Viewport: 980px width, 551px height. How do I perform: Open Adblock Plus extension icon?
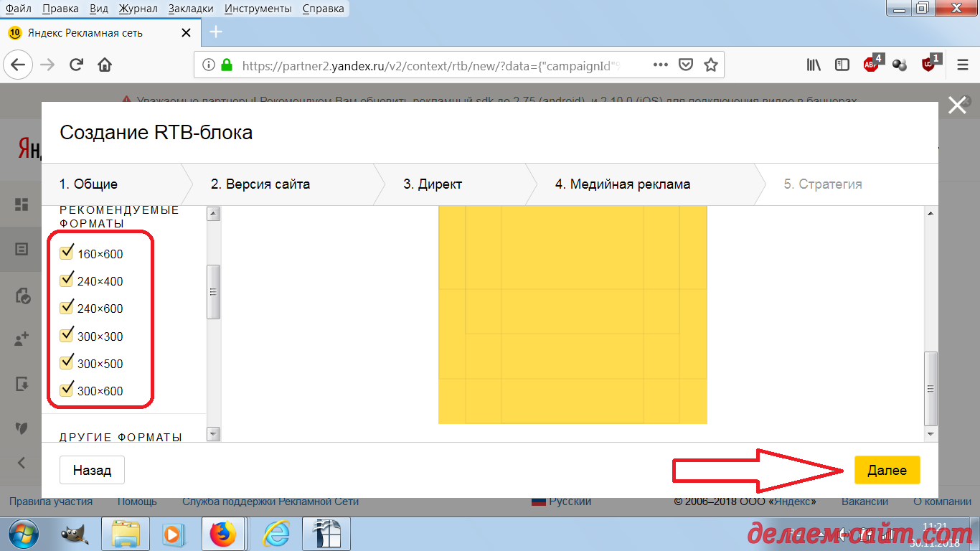tap(872, 64)
